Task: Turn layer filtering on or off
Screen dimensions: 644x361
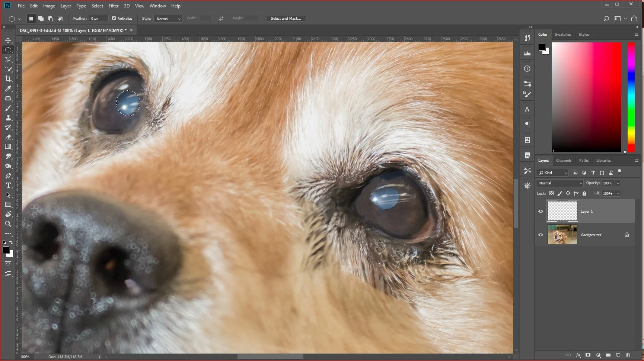Action: click(x=619, y=172)
